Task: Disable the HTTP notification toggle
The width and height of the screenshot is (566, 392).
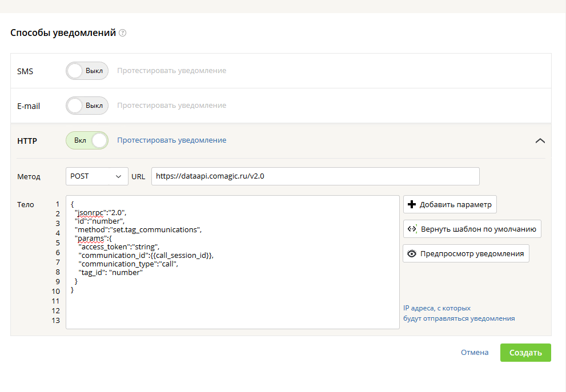Action: tap(87, 140)
